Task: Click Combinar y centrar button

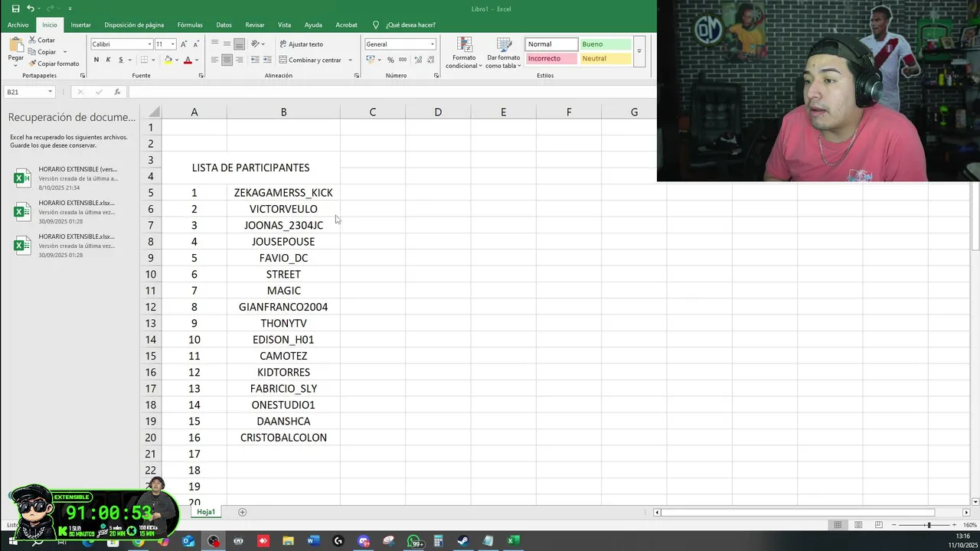Action: pyautogui.click(x=310, y=60)
